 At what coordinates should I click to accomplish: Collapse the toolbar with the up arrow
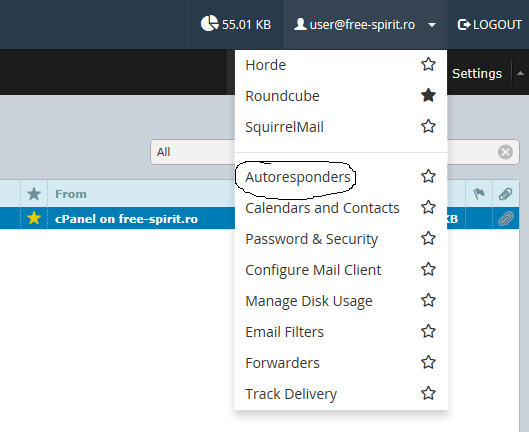point(520,73)
